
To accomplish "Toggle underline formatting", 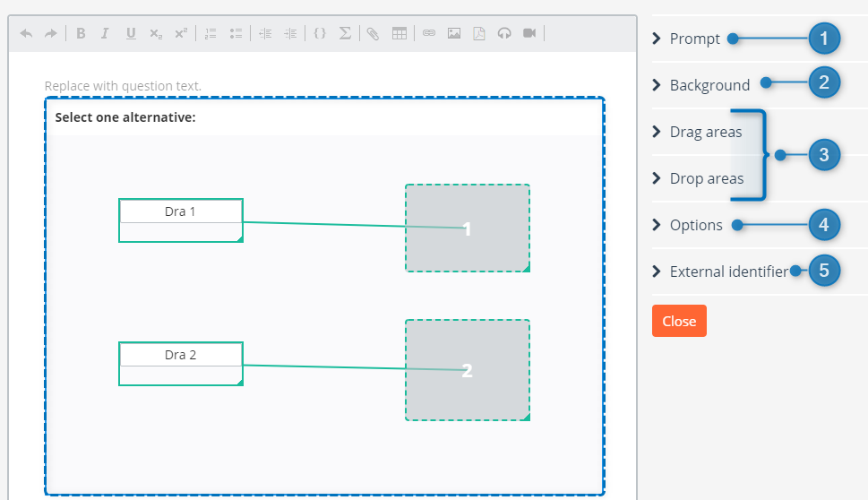I will [131, 33].
